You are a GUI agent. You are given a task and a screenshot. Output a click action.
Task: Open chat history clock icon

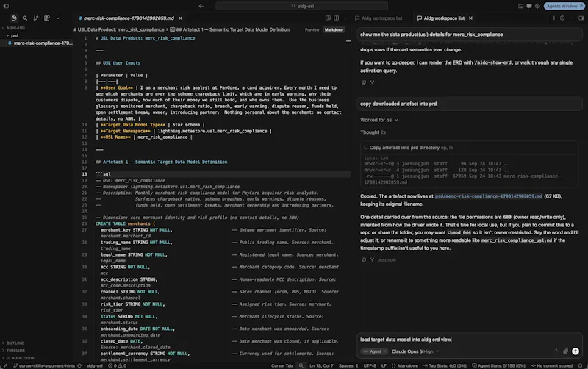[x=562, y=18]
